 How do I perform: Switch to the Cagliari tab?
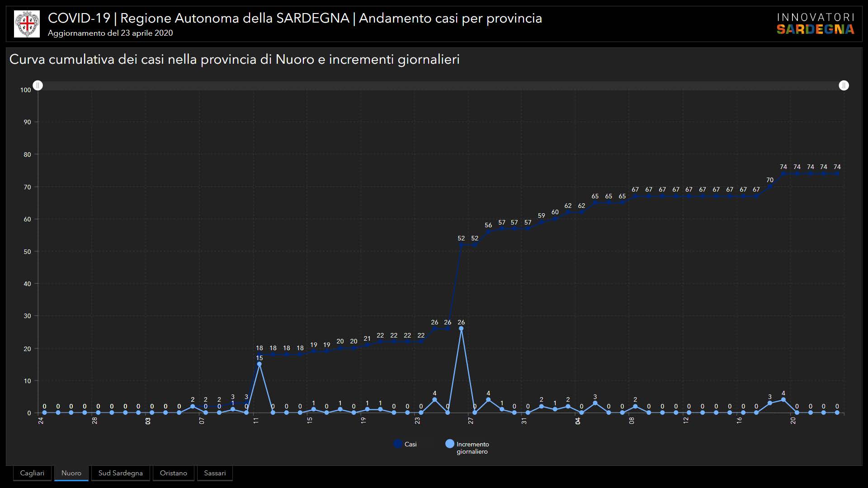[32, 473]
